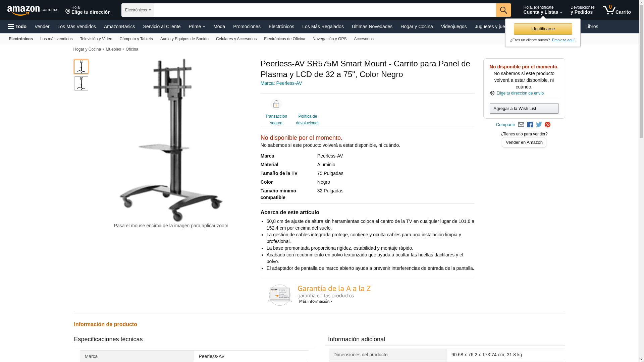Click the Amazon.com.mx logo
Viewport: 644px width, 362px height.
click(x=32, y=10)
